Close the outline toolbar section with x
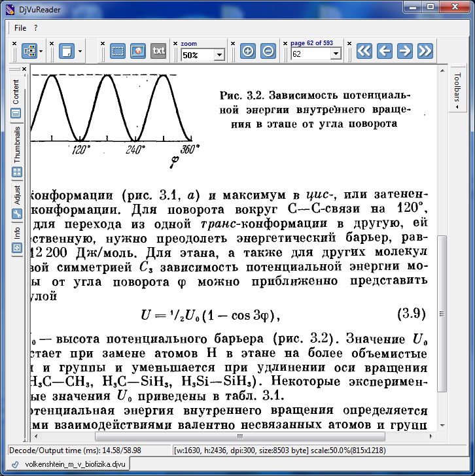The height and width of the screenshot is (476, 475). click(14, 44)
